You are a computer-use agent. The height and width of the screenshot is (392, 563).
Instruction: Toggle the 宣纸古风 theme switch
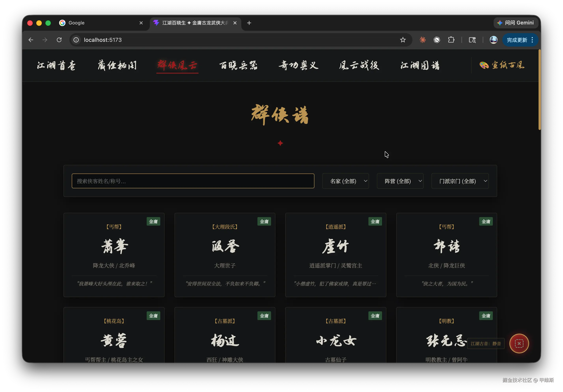pos(502,65)
